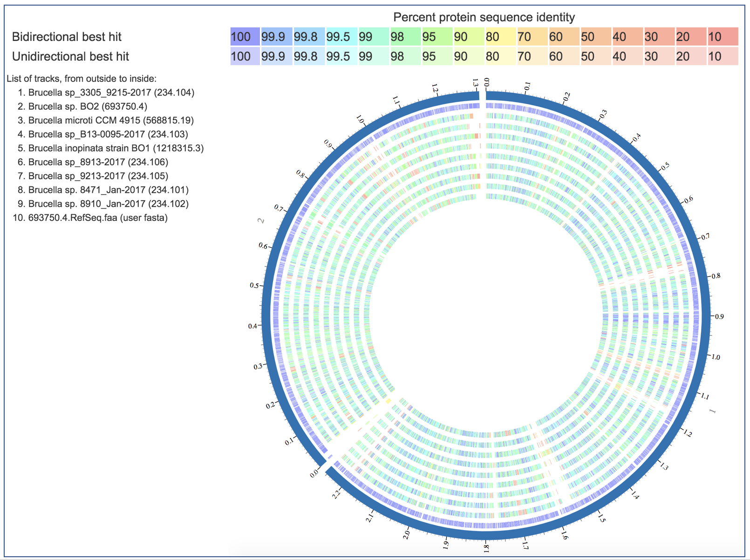Click the Bidirectional 70 swatch
Viewport: 750px width, 560px height.
coord(532,36)
